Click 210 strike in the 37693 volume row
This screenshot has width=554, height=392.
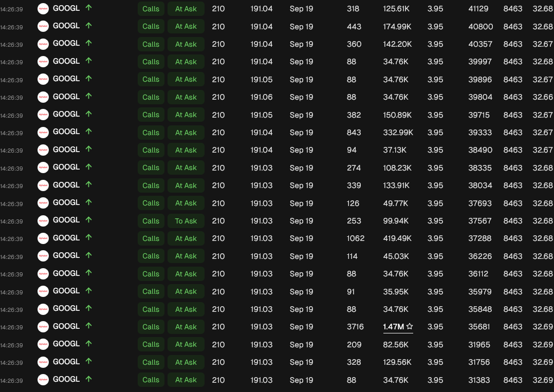pyautogui.click(x=218, y=203)
